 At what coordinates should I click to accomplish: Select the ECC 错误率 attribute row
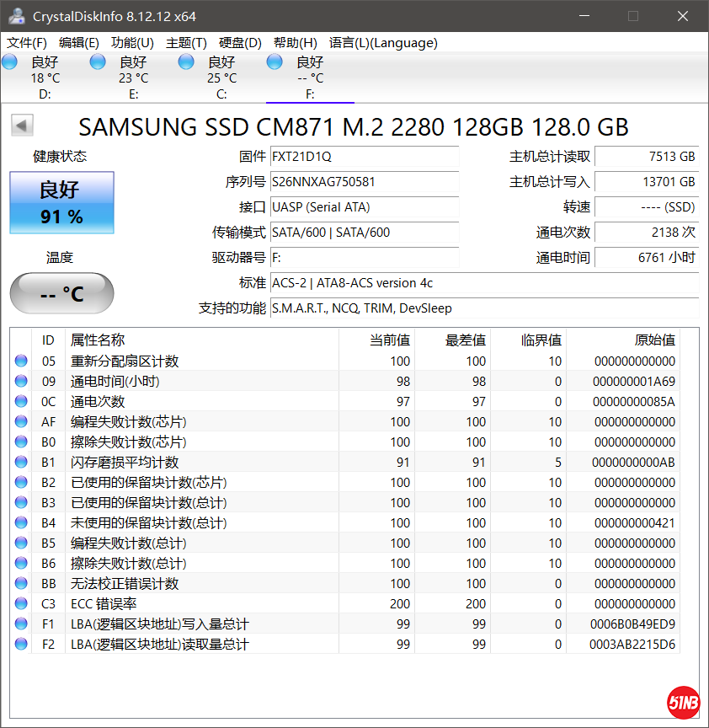[202, 604]
